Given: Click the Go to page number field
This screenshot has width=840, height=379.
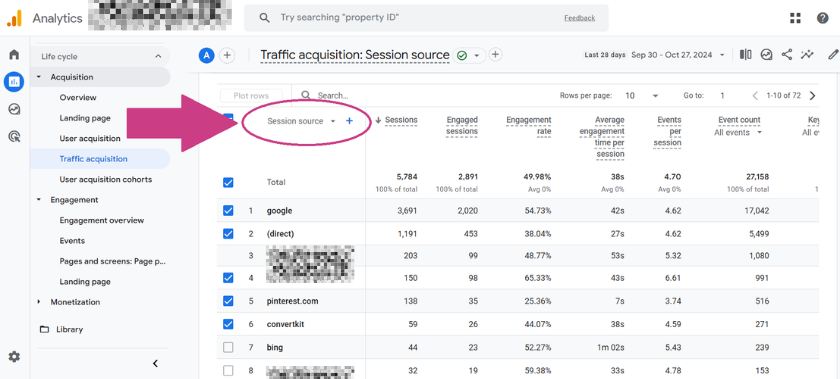Looking at the screenshot, I should click(x=722, y=95).
